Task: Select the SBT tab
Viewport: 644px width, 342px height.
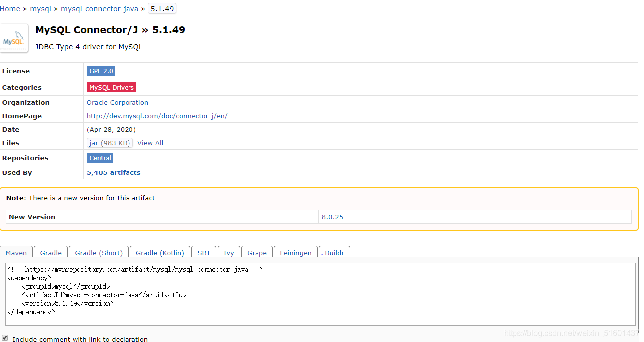Action: 204,252
